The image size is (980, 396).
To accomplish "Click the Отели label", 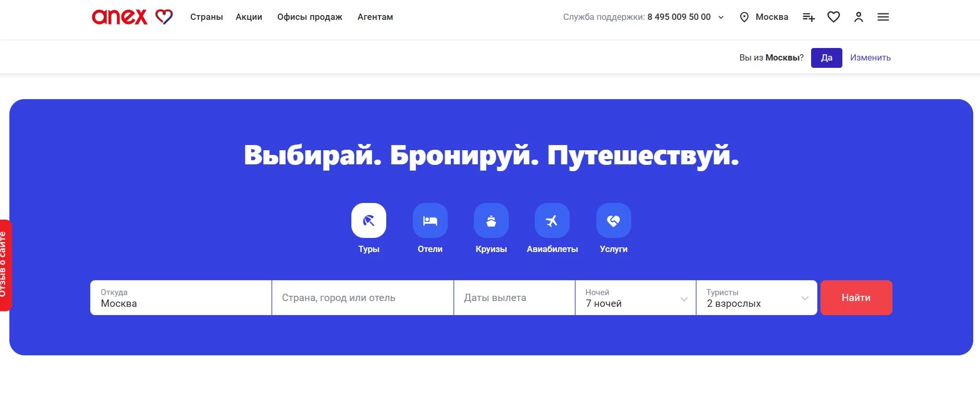I will coord(430,249).
